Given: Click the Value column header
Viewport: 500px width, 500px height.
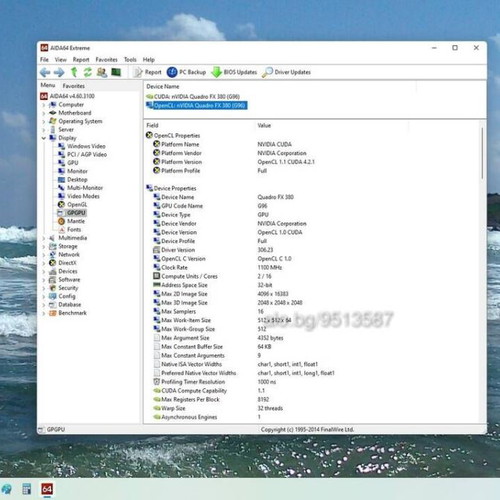Looking at the screenshot, I should (264, 125).
